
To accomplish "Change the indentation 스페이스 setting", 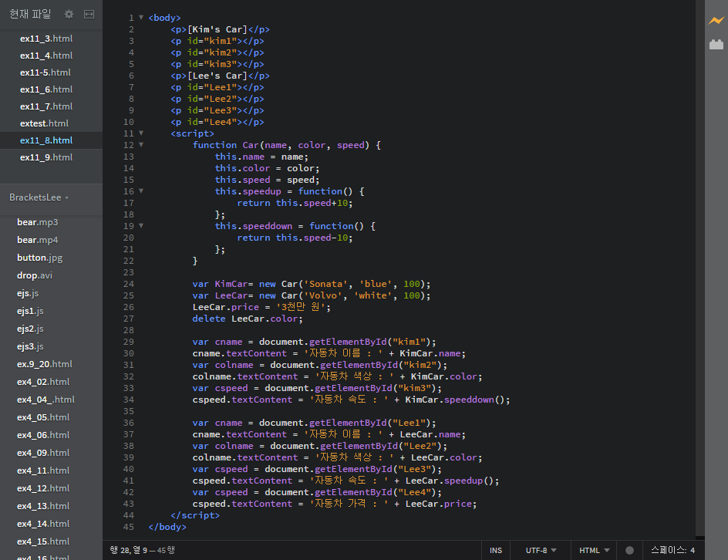I will (x=668, y=550).
